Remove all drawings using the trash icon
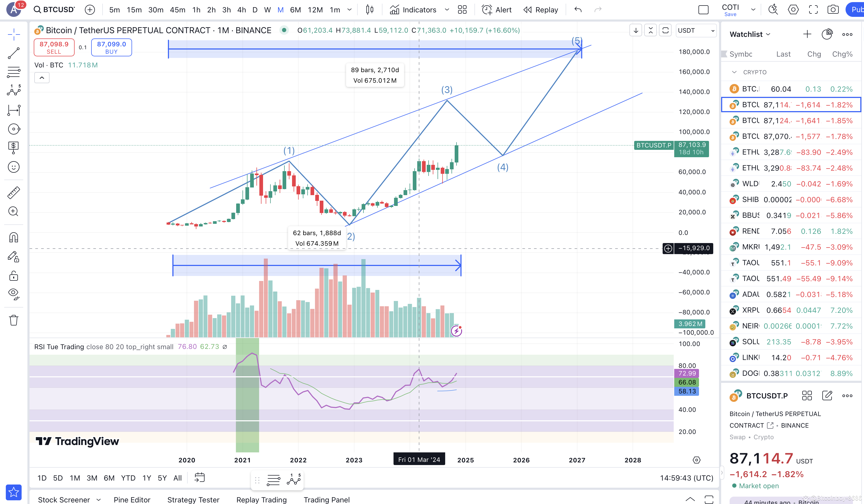 tap(14, 320)
